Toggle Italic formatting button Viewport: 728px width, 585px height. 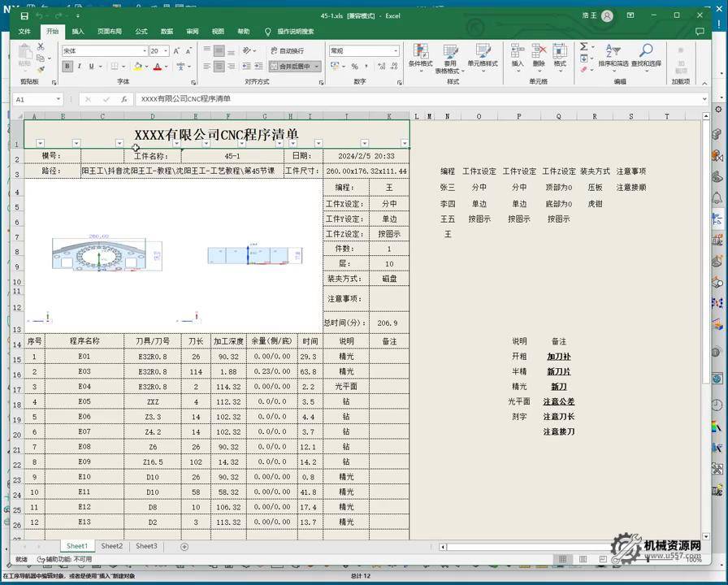pos(80,67)
